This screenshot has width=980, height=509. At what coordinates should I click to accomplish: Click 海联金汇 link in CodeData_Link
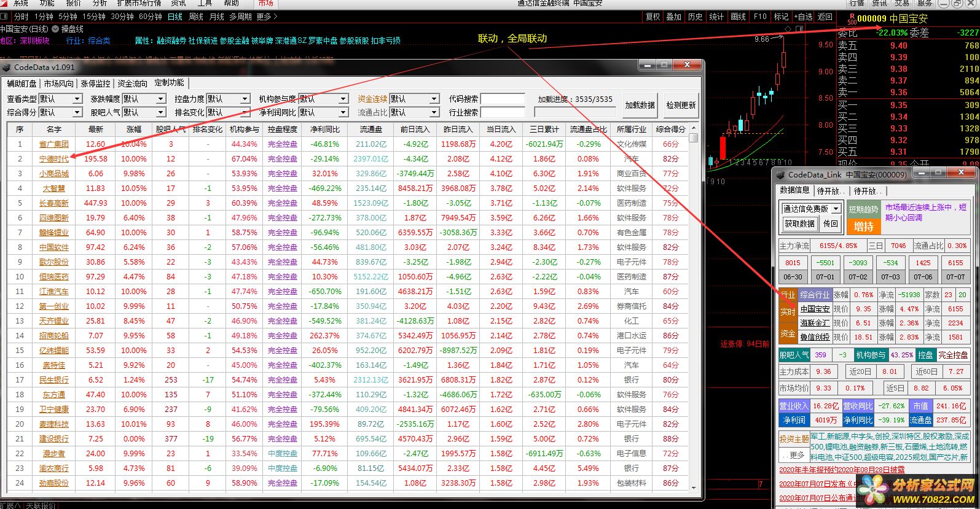pos(815,323)
